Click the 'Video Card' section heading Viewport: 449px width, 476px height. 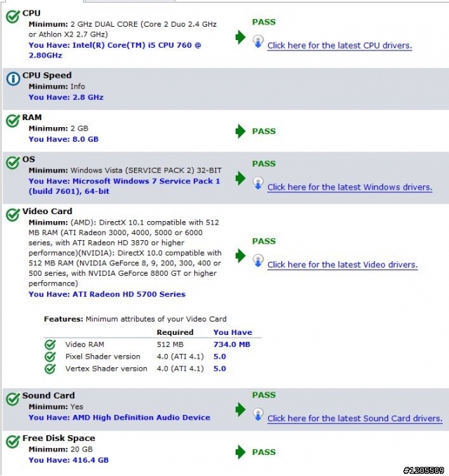point(47,211)
